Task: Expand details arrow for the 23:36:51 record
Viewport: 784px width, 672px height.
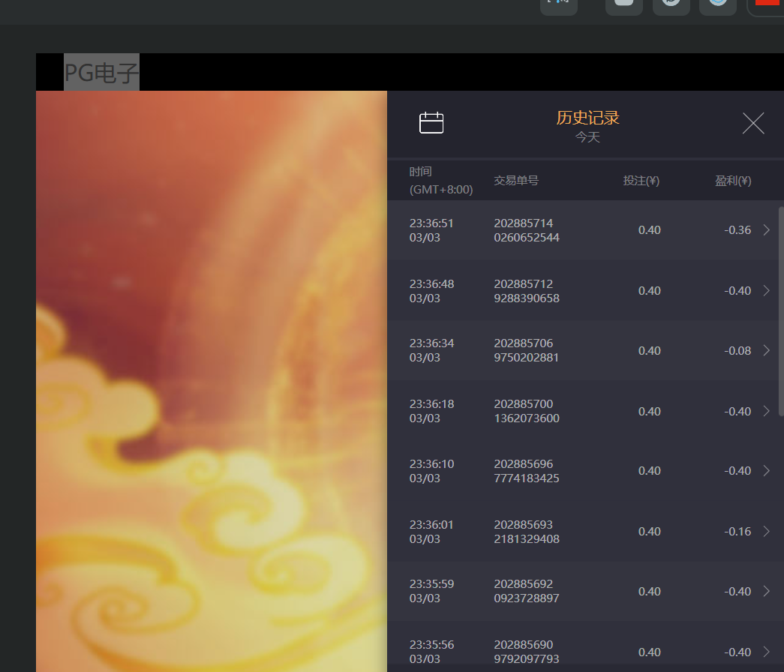Action: (766, 230)
